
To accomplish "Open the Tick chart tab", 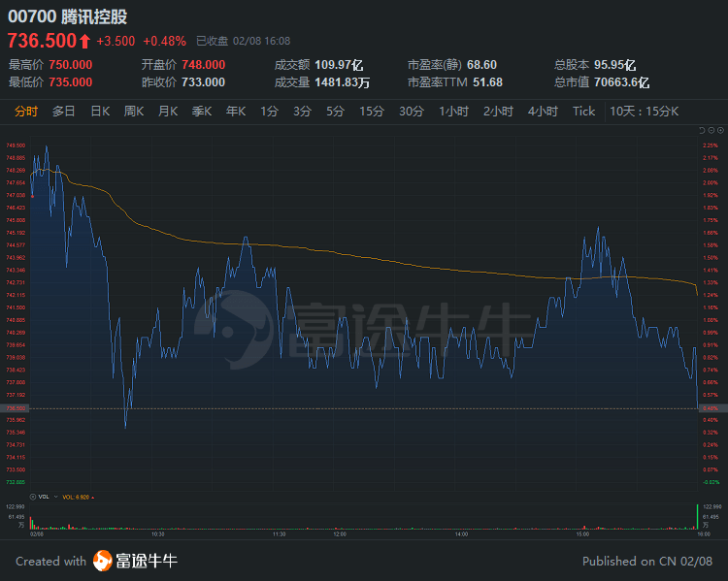I will coord(583,112).
